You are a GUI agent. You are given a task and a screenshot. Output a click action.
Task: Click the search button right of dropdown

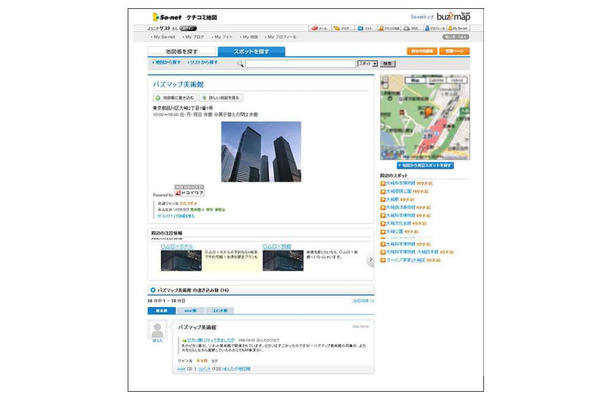(387, 63)
